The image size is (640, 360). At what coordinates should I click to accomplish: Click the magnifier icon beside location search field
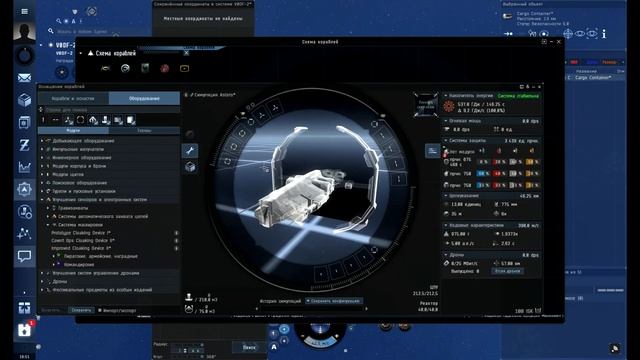point(51,31)
